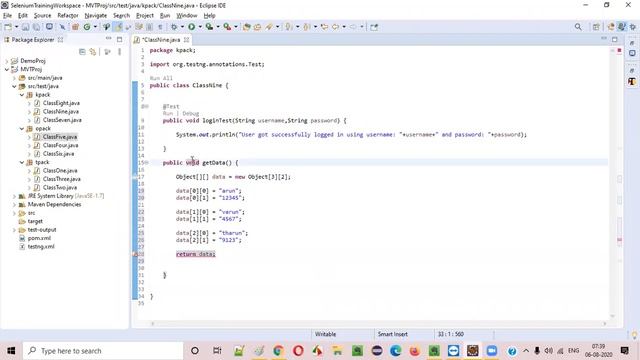Click the New file toolbar icon
Viewport: 640px width, 360px height.
tap(8, 27)
